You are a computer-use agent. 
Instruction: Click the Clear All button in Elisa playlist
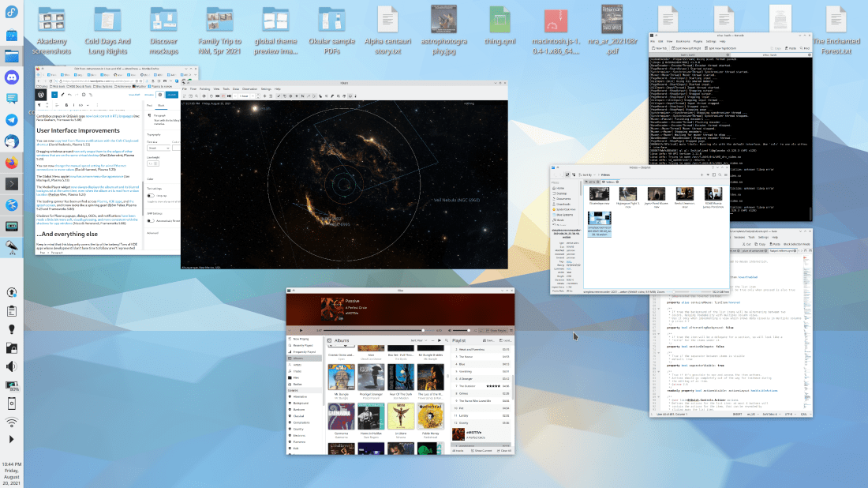coord(503,450)
